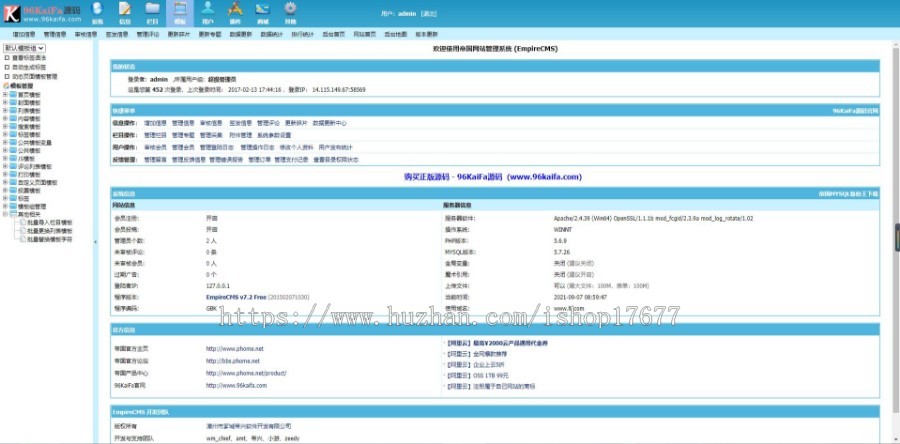900x444 pixels.
Task: Click 网站首页 in the top navigation bar
Action: (x=364, y=34)
